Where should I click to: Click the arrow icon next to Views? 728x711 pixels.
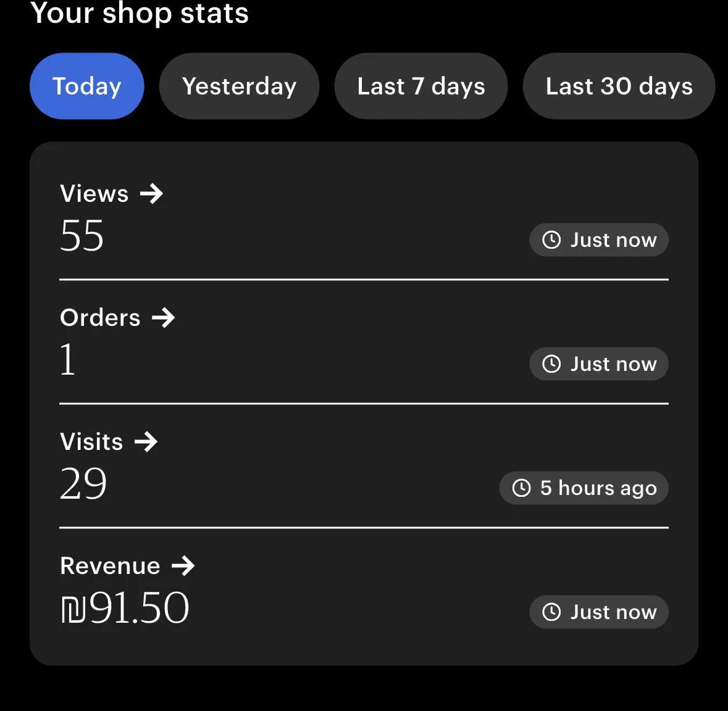point(151,194)
